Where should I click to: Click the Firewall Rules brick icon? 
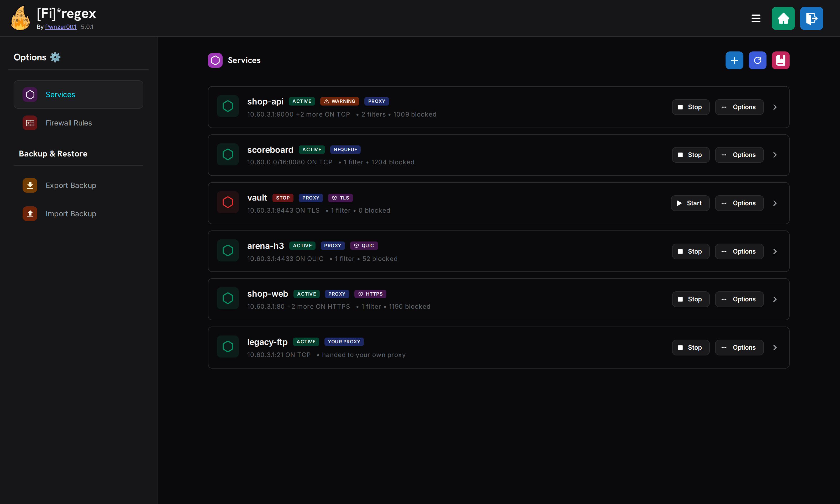[x=30, y=123]
